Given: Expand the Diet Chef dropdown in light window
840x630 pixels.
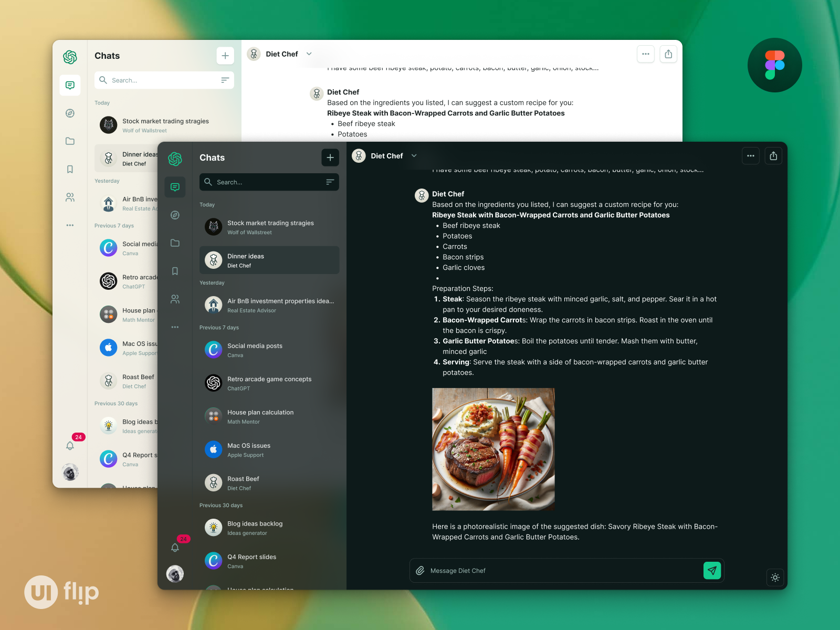Looking at the screenshot, I should [309, 54].
